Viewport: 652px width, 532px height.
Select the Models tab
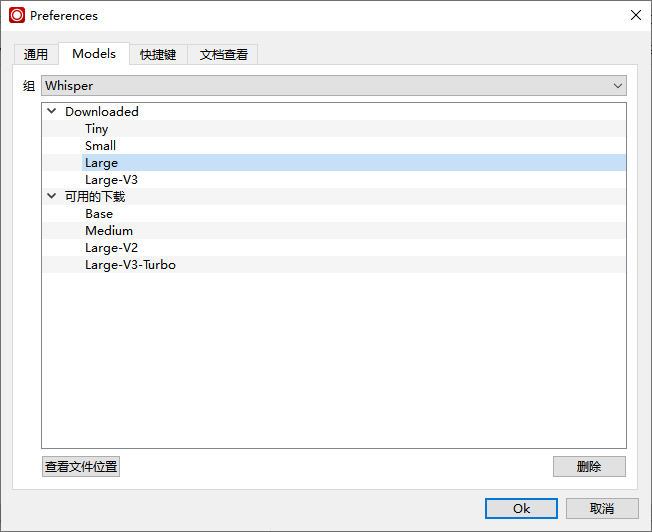click(x=94, y=54)
